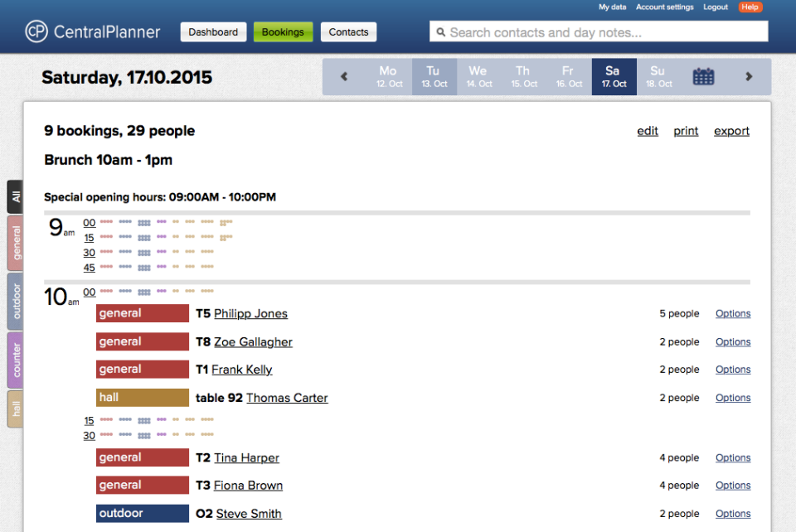796x532 pixels.
Task: Click the orange Help button
Action: pyautogui.click(x=750, y=7)
